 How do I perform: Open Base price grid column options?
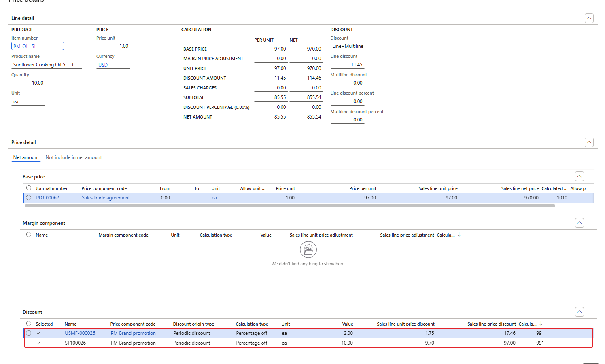[x=590, y=188]
